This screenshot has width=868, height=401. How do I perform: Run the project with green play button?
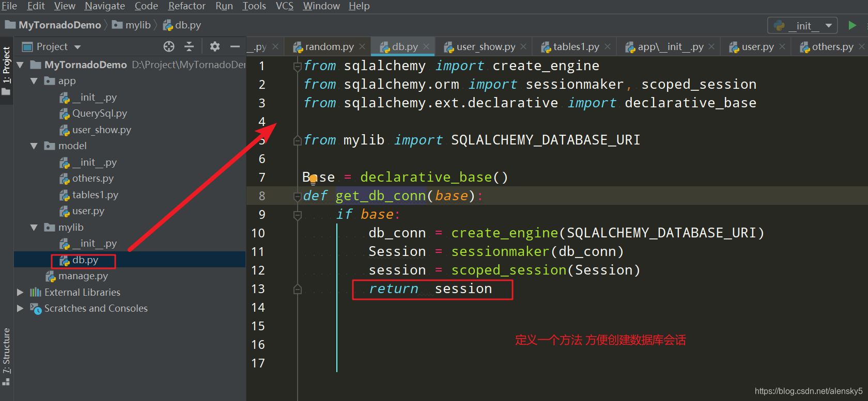(852, 25)
